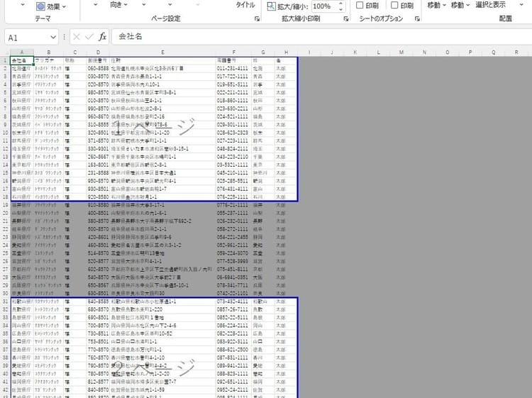Open the ページ設定 dialog launcher

point(257,18)
